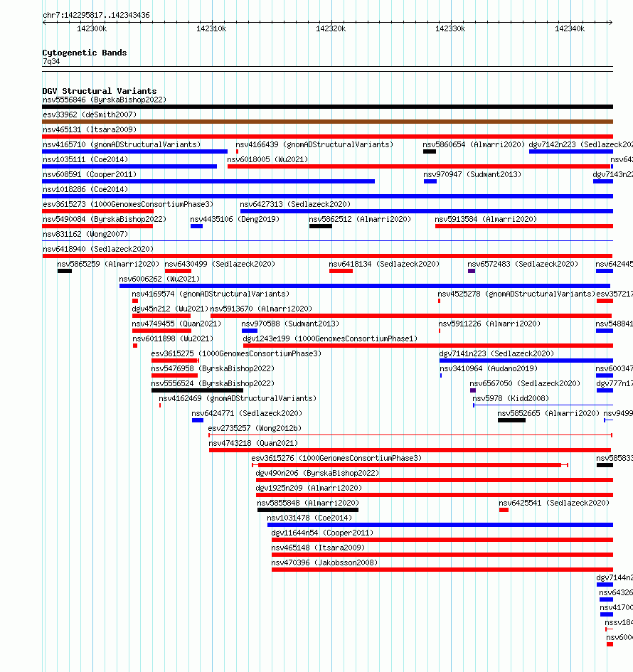Image resolution: width=633 pixels, height=672 pixels.
Task: Select the red bar under nsv6430499 (Sedlazeck2020)
Action: click(x=178, y=271)
